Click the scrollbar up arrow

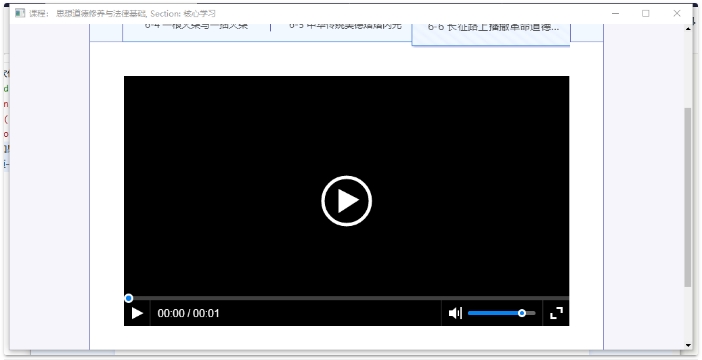point(688,28)
